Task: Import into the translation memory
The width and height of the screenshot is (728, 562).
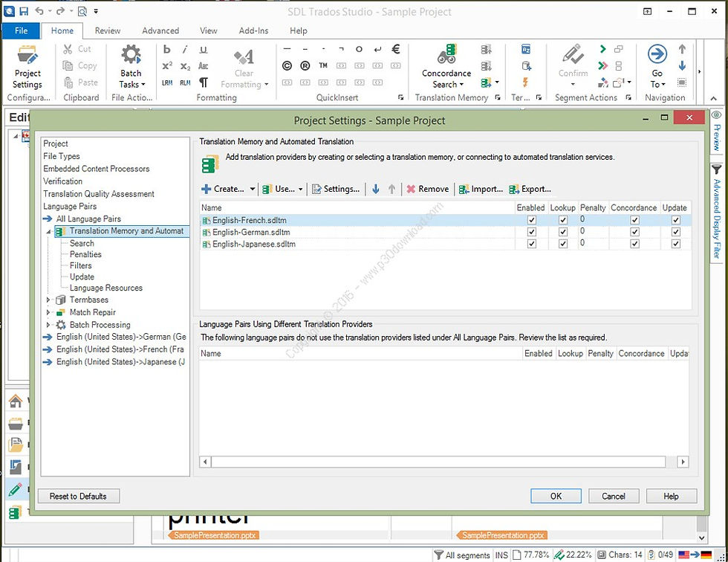Action: tap(481, 189)
